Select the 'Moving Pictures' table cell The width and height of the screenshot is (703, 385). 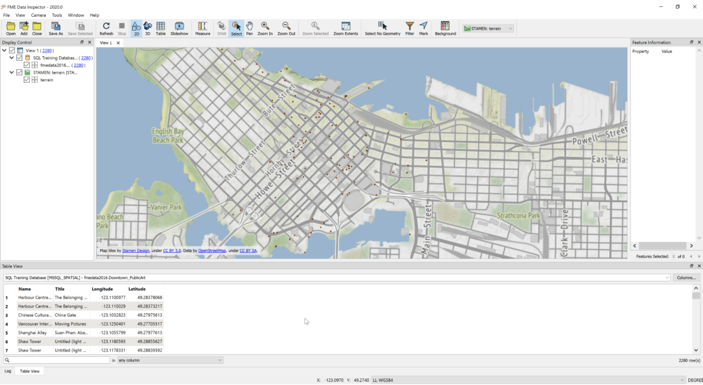[71, 324]
